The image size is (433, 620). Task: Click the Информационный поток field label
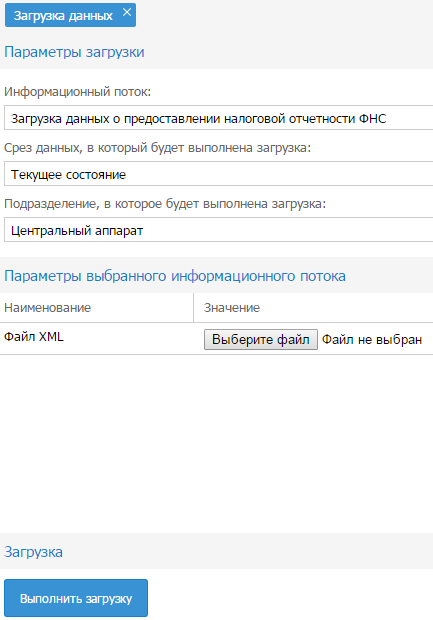click(x=78, y=92)
